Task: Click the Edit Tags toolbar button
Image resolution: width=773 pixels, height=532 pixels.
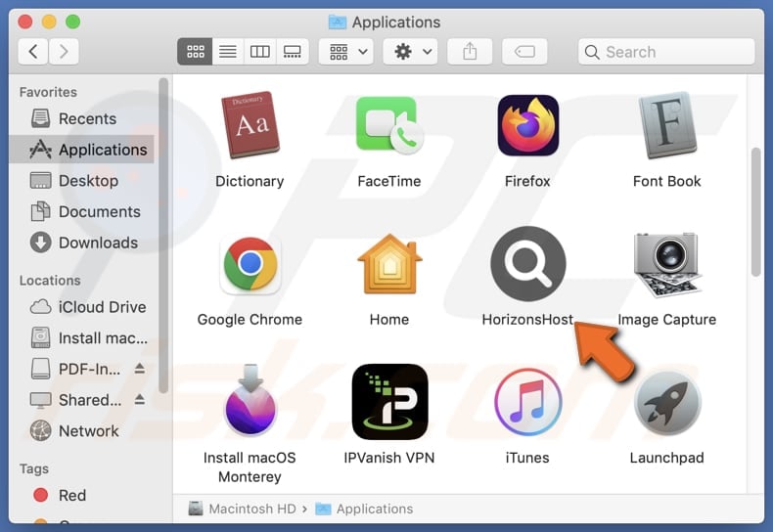Action: [524, 51]
